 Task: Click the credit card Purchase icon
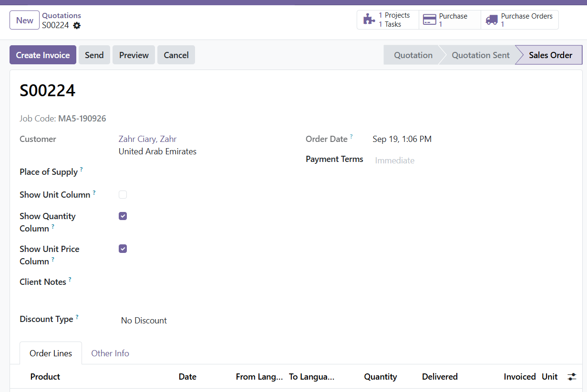[430, 20]
